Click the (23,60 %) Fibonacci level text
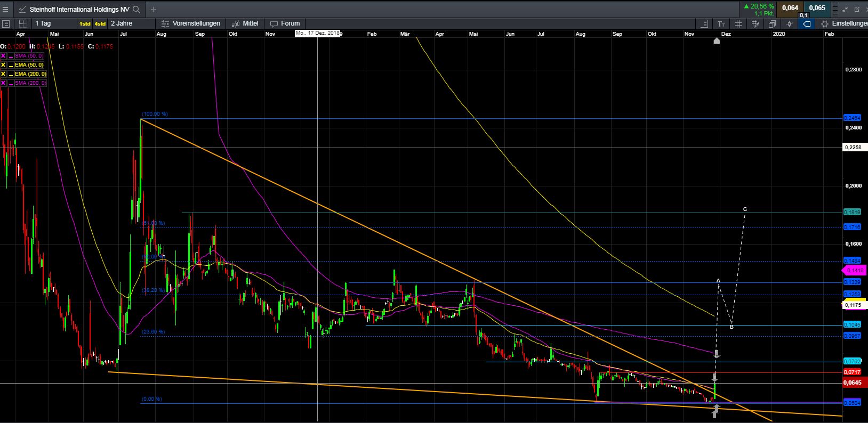 (x=153, y=332)
